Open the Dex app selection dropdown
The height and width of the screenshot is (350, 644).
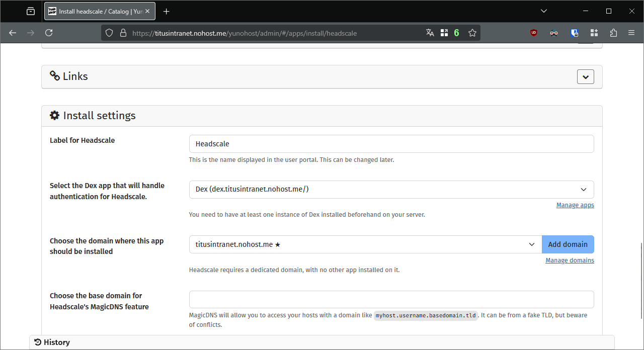pos(391,190)
